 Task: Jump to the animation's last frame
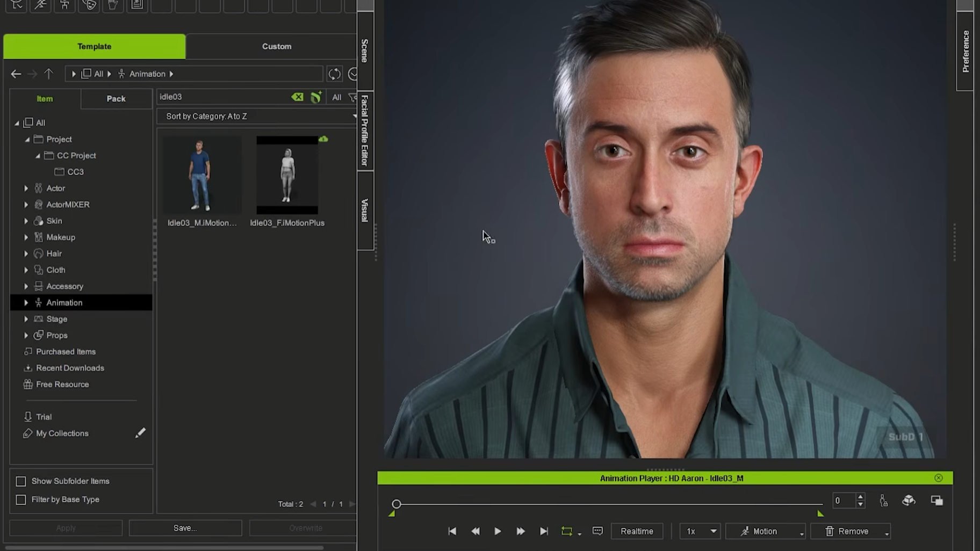[x=544, y=531]
